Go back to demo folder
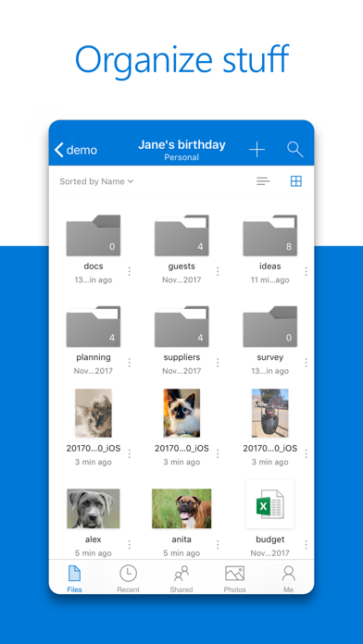The height and width of the screenshot is (644, 363). 76,150
